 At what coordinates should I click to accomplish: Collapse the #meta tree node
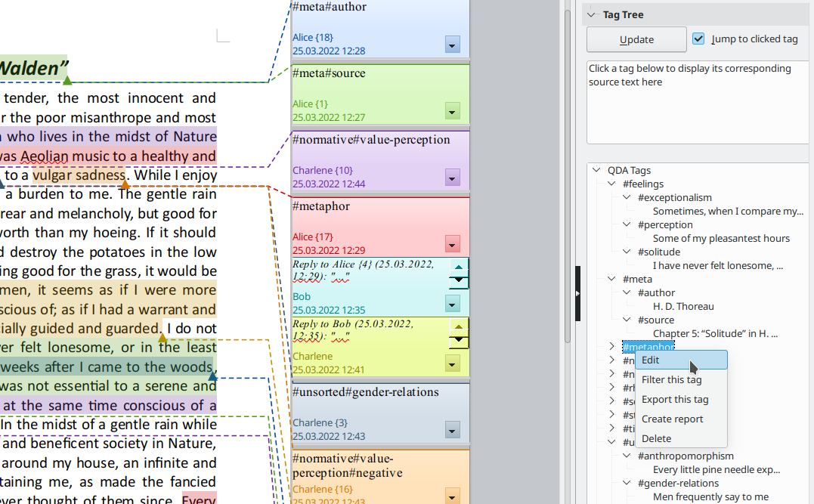coord(611,279)
